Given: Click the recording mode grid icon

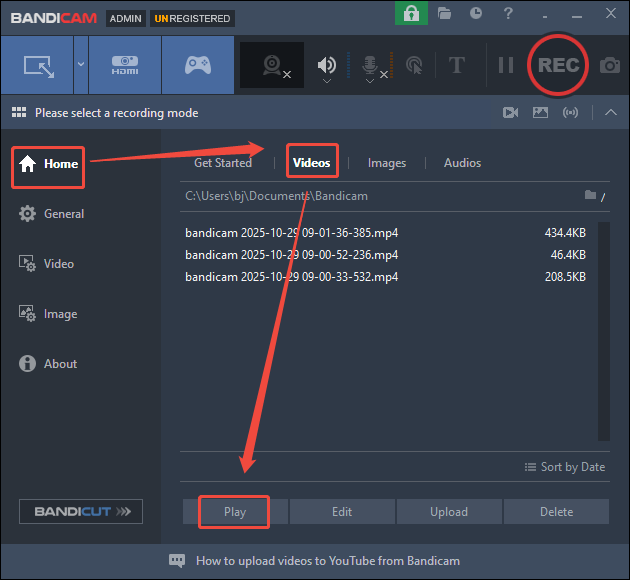Looking at the screenshot, I should [19, 112].
